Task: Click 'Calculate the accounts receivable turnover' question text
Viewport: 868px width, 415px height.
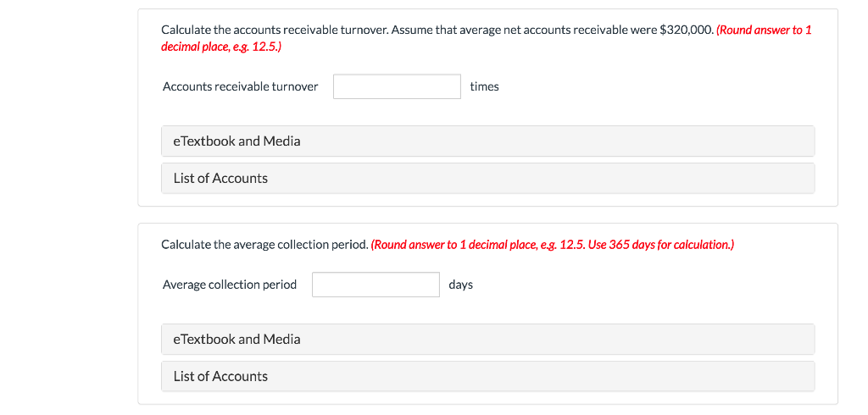Action: (275, 30)
